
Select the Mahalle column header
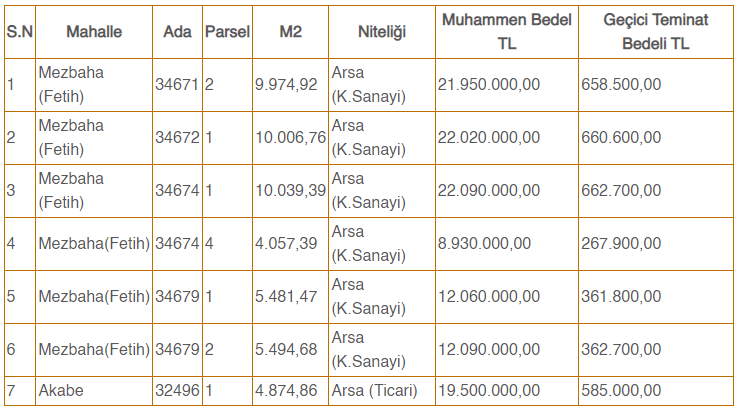pos(93,31)
